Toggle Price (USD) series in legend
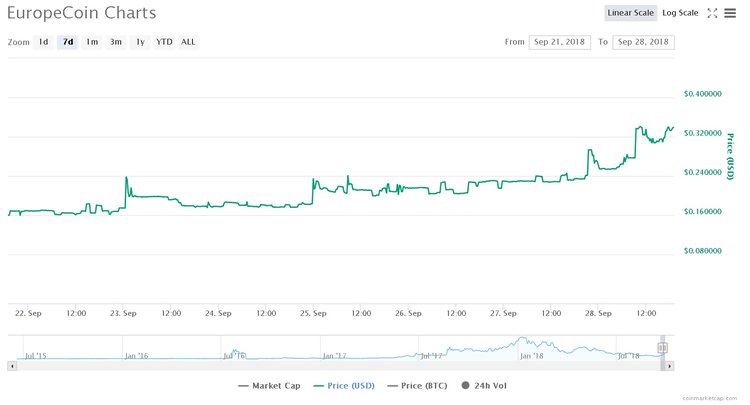This screenshot has height=405, width=750. click(x=344, y=386)
